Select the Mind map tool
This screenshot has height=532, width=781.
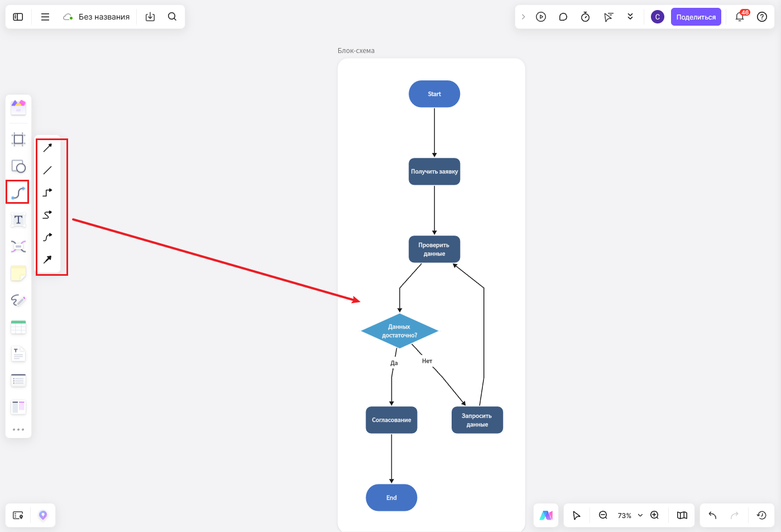click(18, 246)
